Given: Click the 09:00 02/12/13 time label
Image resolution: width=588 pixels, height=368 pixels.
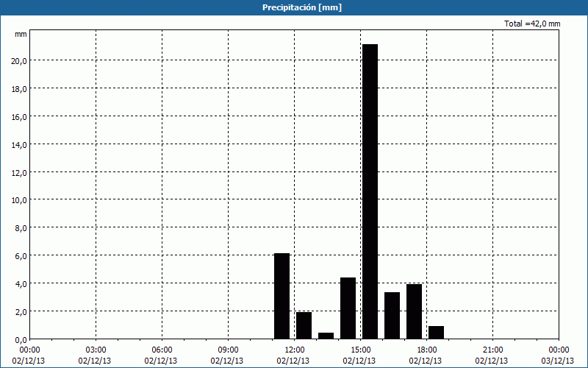Looking at the screenshot, I should 227,355.
